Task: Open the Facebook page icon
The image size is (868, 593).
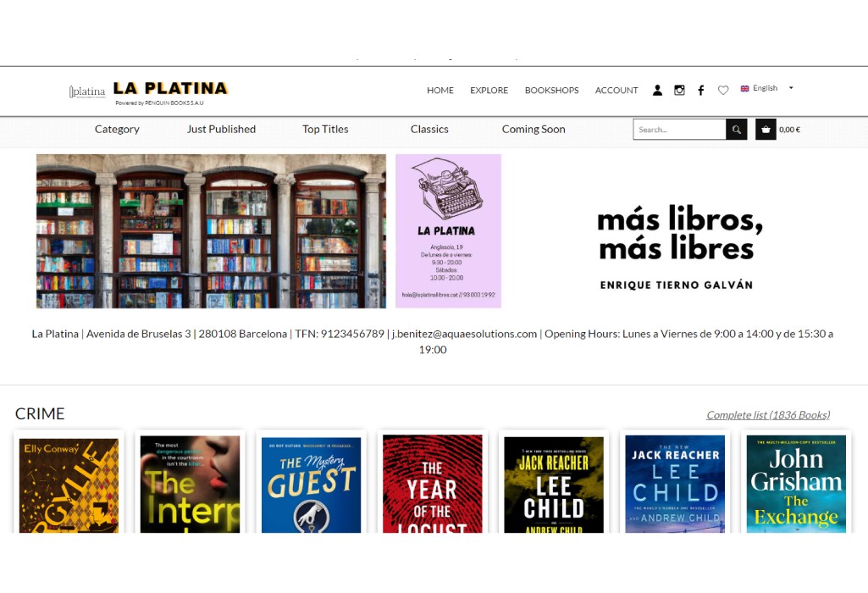Action: click(x=701, y=91)
